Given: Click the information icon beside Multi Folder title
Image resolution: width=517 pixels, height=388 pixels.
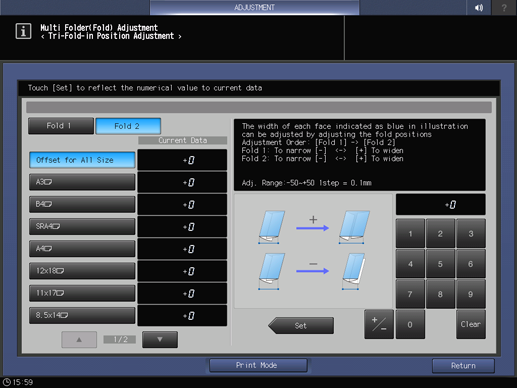Looking at the screenshot, I should 23,31.
